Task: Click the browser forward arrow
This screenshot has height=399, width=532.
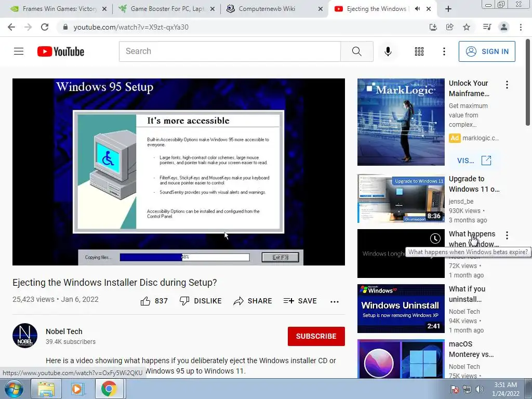Action: click(28, 27)
